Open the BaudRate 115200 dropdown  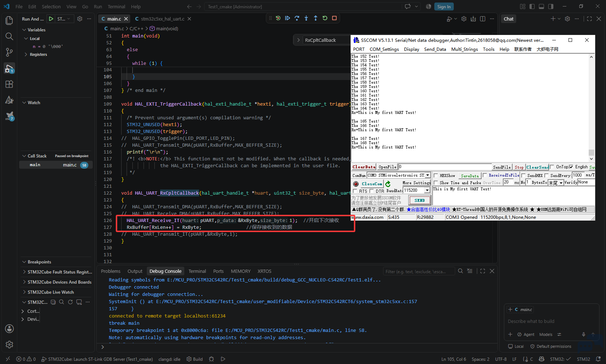(427, 190)
